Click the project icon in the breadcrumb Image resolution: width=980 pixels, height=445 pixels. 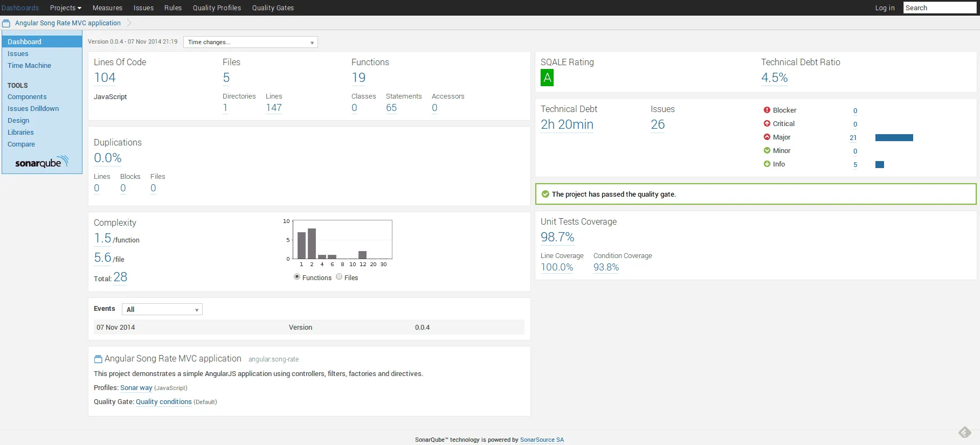click(x=6, y=23)
